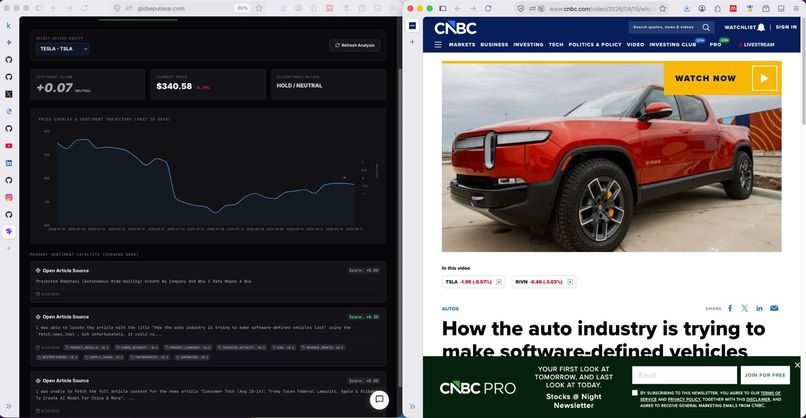Click the 80% zoom indicator in address bar
Image resolution: width=806 pixels, height=418 pixels.
click(x=242, y=8)
